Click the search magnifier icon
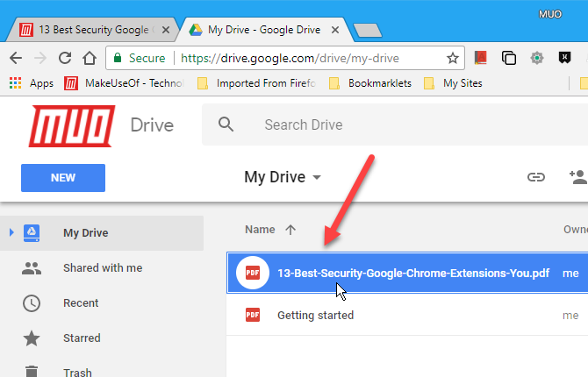The image size is (588, 377). 226,124
